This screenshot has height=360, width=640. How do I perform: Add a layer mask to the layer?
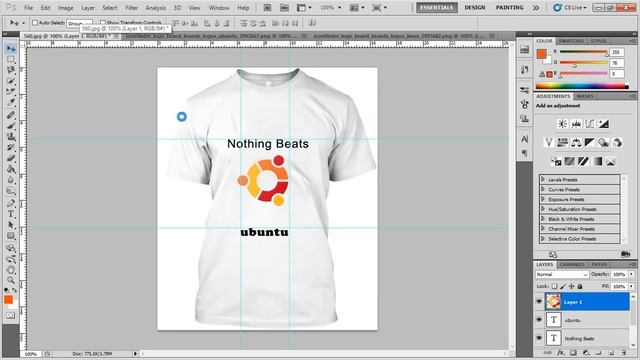click(x=573, y=353)
